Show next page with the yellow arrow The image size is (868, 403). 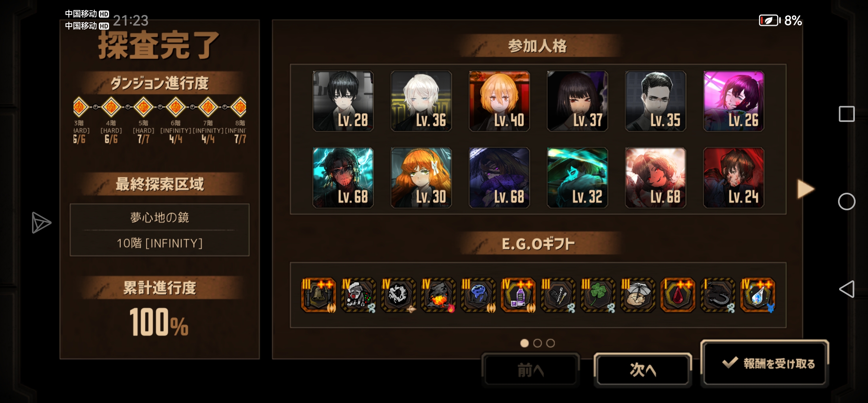tap(806, 189)
